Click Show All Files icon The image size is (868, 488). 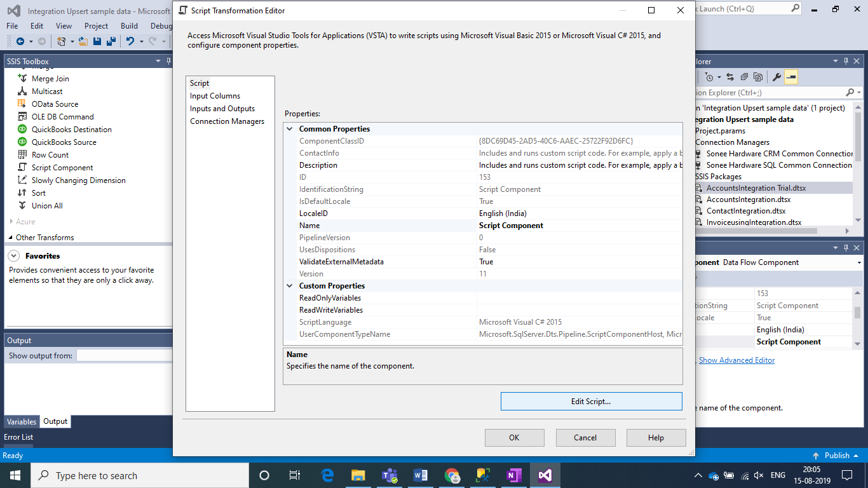[x=758, y=77]
